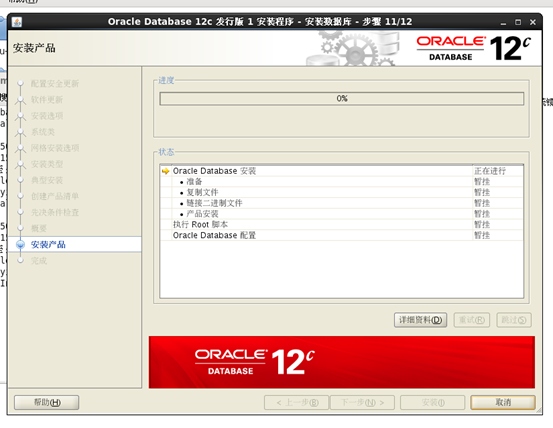Click the yellow arrow beside Oracle Database 安装
The height and width of the screenshot is (428, 553).
coord(165,171)
